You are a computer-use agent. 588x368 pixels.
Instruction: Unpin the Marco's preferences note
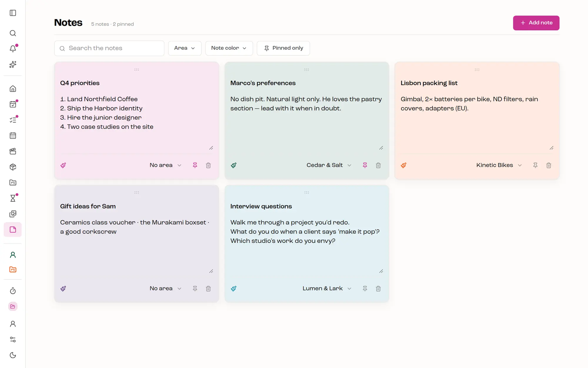pos(365,165)
